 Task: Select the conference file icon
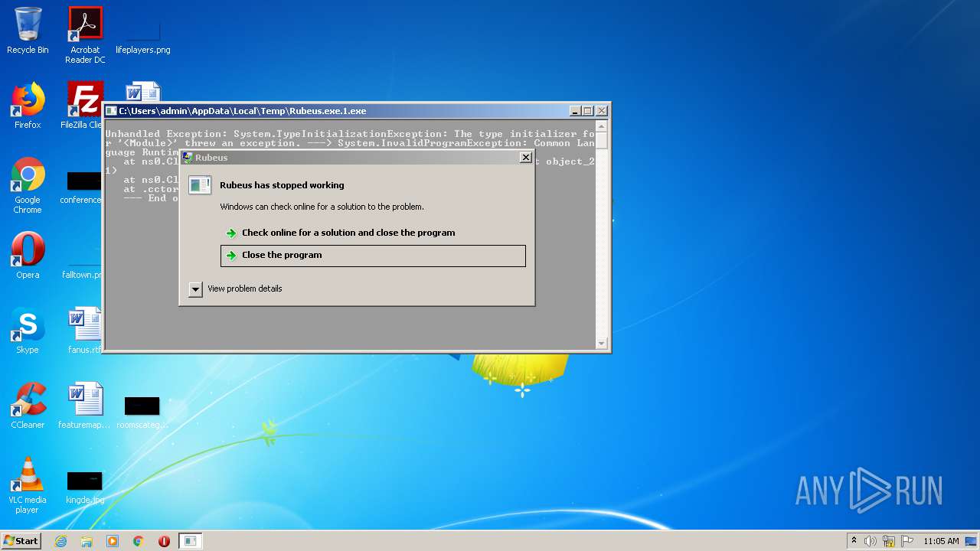[83, 188]
